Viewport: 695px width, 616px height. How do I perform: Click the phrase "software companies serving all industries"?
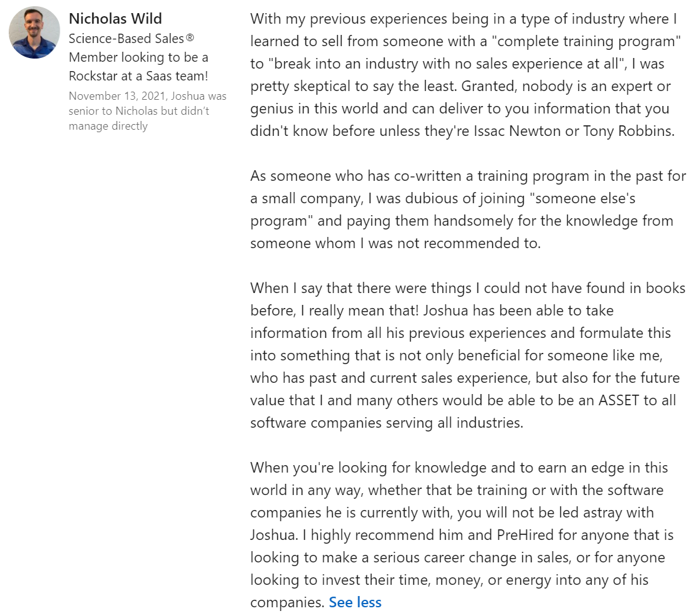click(386, 423)
